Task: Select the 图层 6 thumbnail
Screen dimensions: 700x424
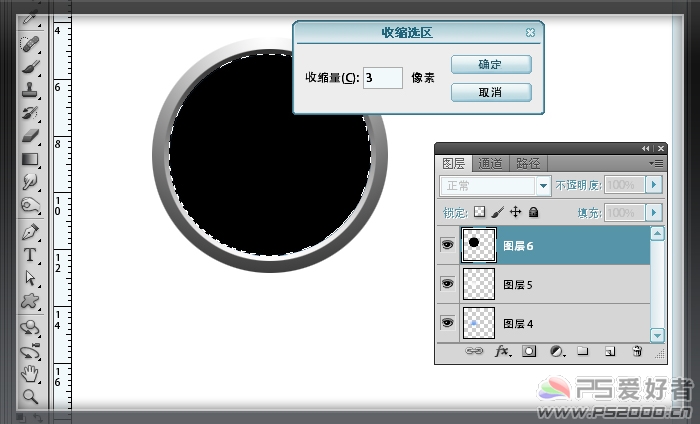Action: pyautogui.click(x=479, y=245)
